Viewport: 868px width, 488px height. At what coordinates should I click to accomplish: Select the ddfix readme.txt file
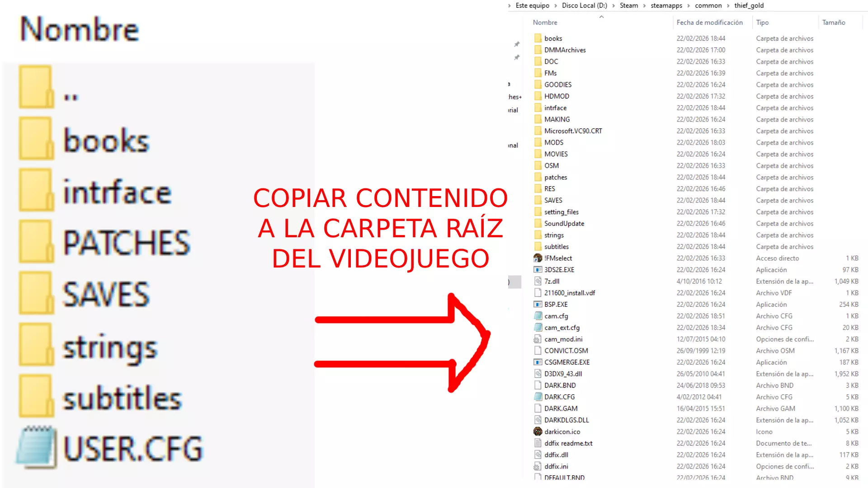click(568, 443)
